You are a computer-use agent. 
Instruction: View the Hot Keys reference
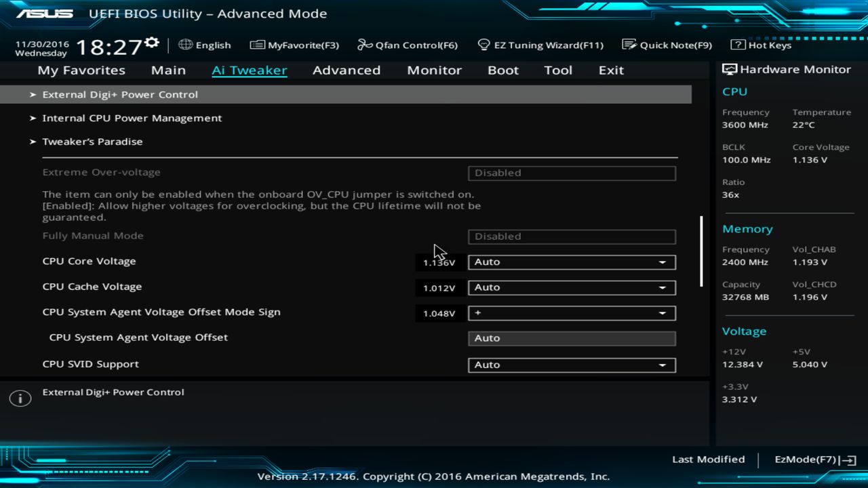[x=760, y=45]
